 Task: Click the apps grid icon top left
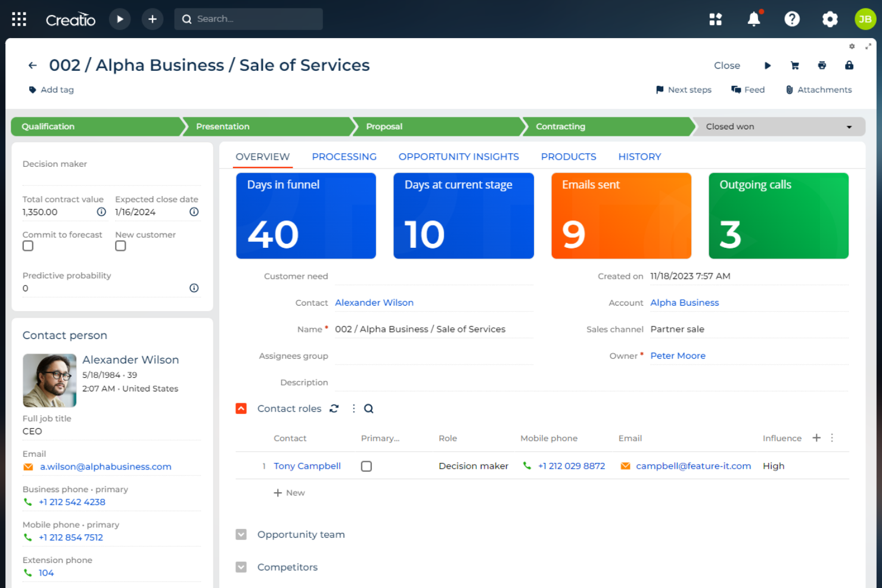point(18,18)
